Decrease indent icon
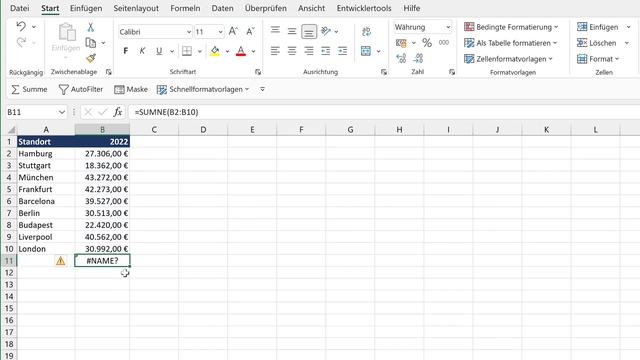 (x=326, y=51)
